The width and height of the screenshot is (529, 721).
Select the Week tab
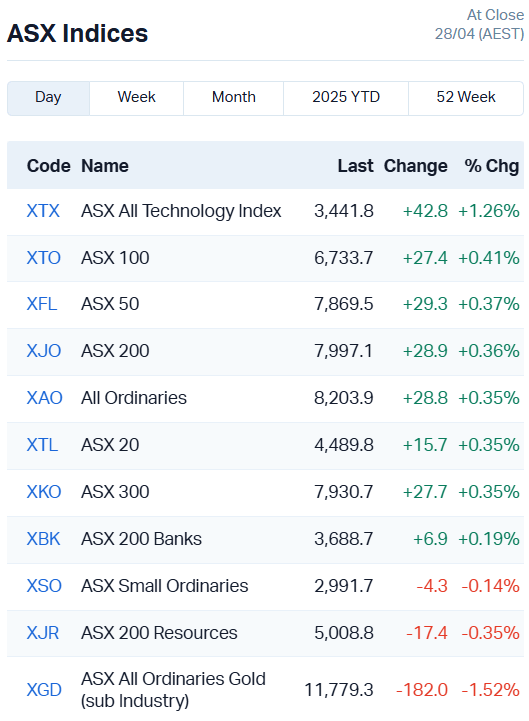pyautogui.click(x=137, y=98)
